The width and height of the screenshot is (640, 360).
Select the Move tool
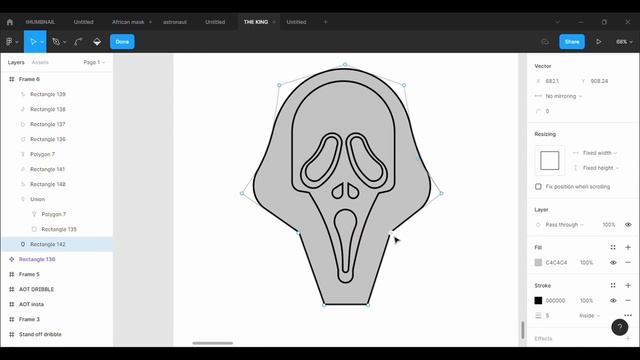point(33,42)
